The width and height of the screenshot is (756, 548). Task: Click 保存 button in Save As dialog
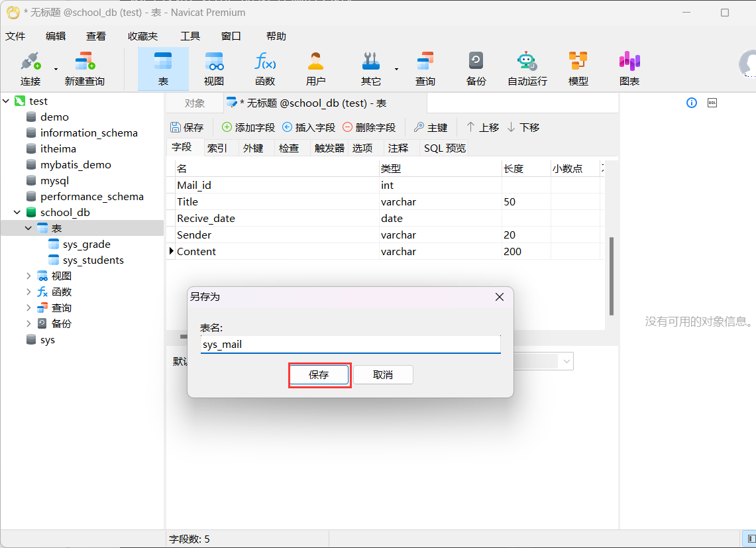click(x=319, y=375)
